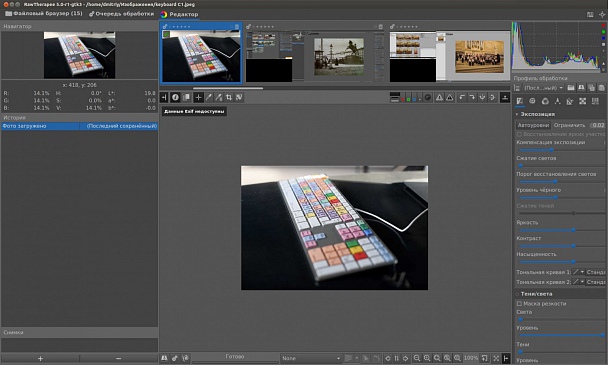
Task: Toggle green channel preview
Action: [x=408, y=99]
